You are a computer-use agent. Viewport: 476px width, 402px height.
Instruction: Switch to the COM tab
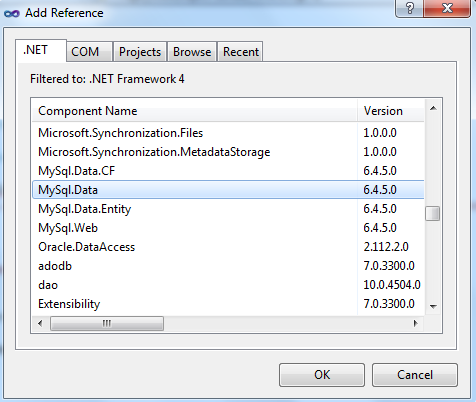[x=89, y=52]
